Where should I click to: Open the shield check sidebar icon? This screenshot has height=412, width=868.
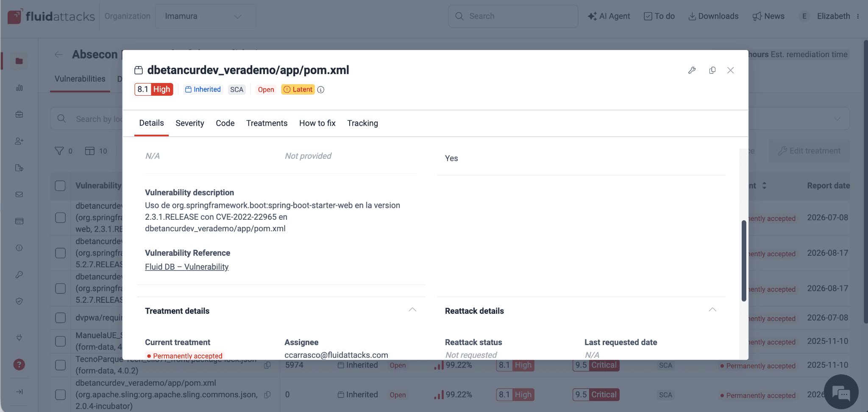pos(19,301)
